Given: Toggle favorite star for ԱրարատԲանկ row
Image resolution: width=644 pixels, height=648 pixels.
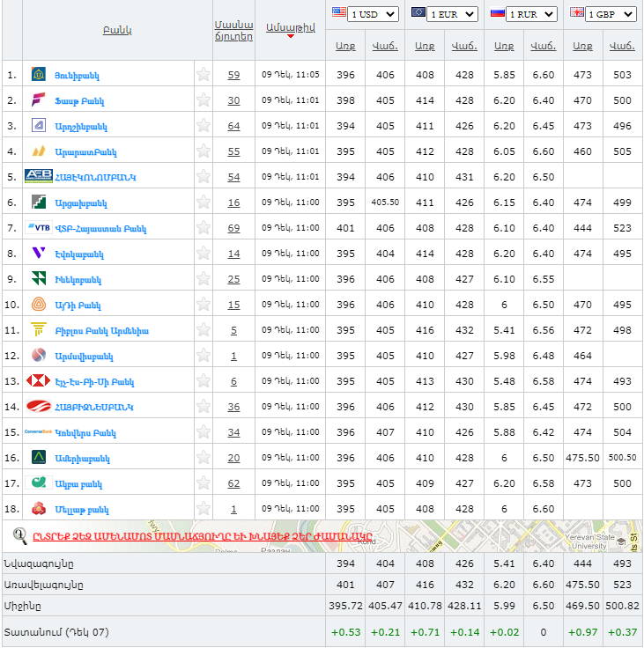Looking at the screenshot, I should pyautogui.click(x=204, y=151).
